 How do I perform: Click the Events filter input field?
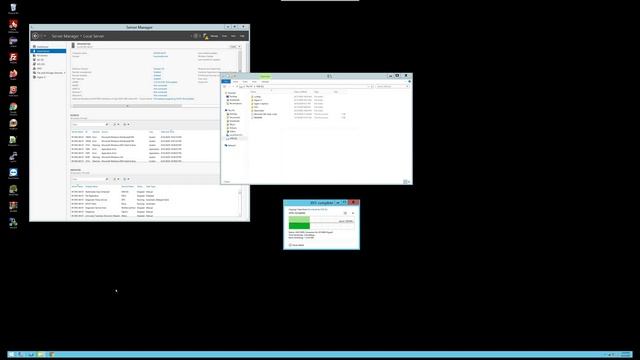point(89,124)
